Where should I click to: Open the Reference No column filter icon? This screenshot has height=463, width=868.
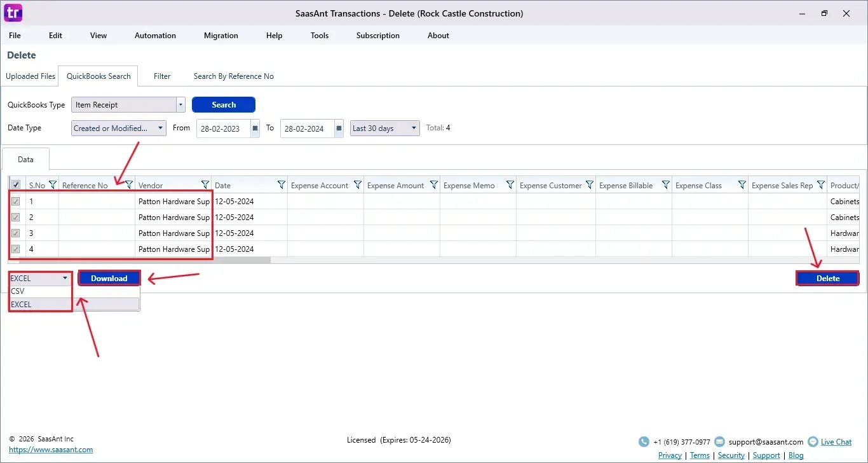pyautogui.click(x=129, y=185)
